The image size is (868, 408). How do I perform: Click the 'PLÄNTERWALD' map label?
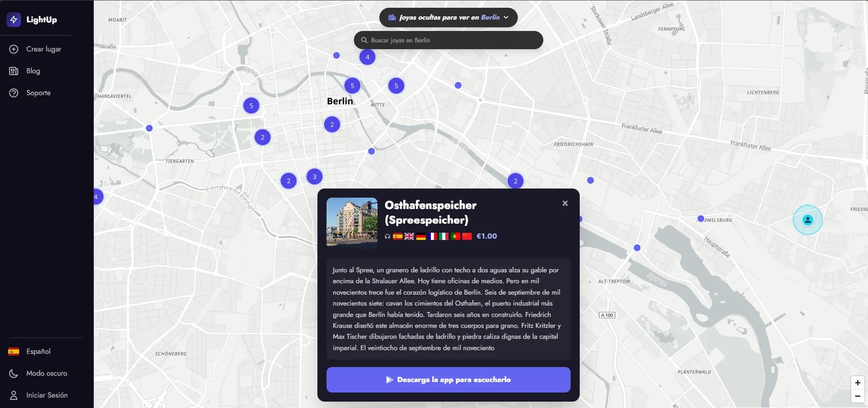tap(694, 372)
